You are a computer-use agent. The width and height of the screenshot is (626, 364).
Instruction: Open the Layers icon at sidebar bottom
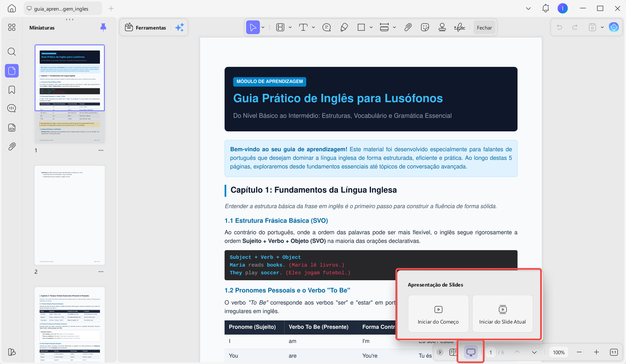pos(12,352)
